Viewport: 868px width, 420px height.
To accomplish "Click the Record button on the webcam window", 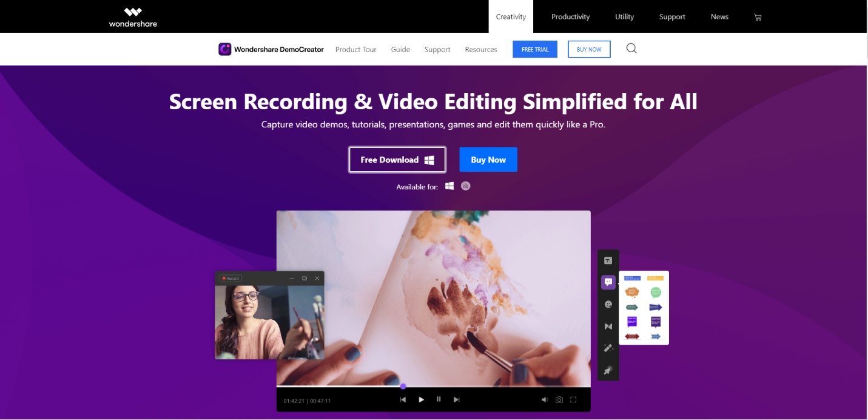I will pyautogui.click(x=230, y=278).
